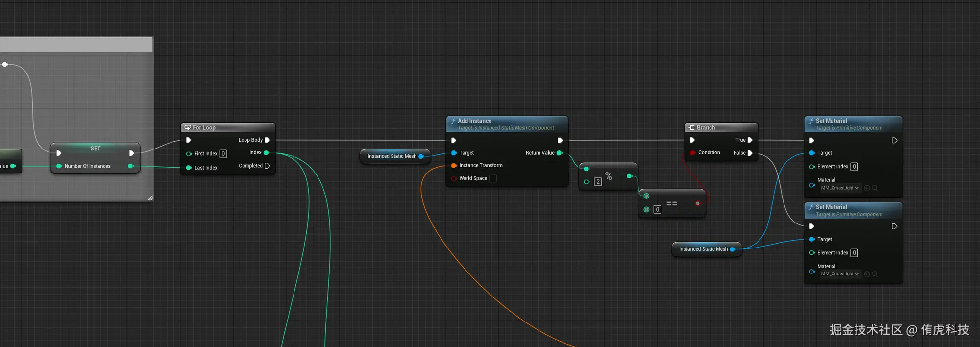Screen dimensions: 980x347
Task: Click the For Loop execution input pin
Action: pos(189,140)
